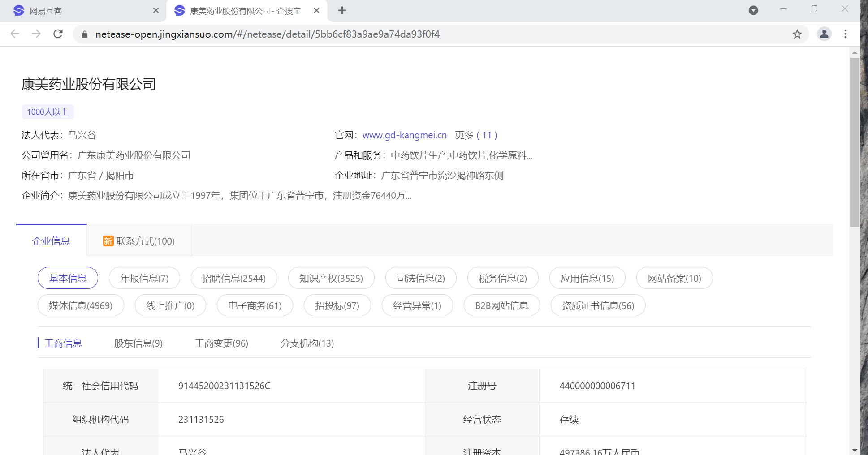Open a new browser tab
868x455 pixels.
[x=342, y=10]
